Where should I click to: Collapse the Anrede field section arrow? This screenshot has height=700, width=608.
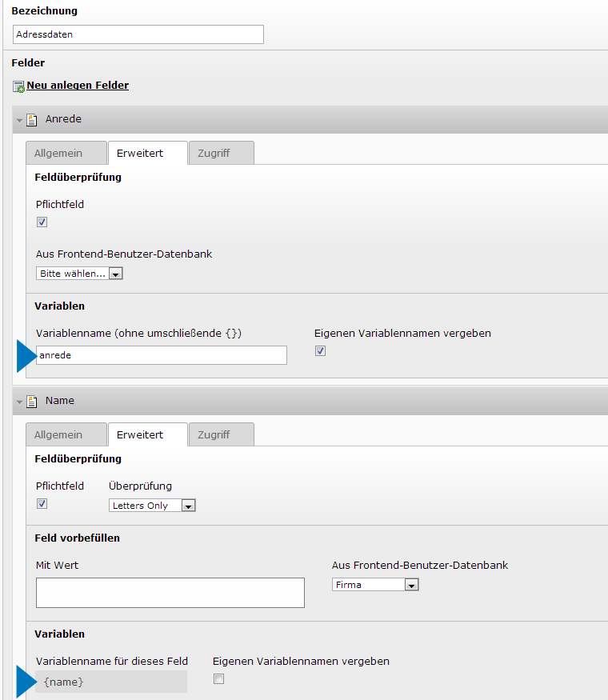click(20, 121)
